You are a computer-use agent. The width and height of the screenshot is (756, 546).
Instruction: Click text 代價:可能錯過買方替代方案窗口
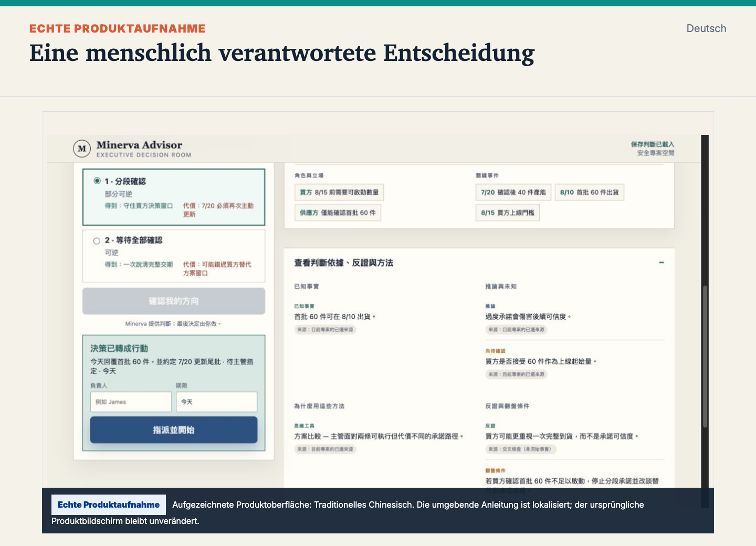217,269
